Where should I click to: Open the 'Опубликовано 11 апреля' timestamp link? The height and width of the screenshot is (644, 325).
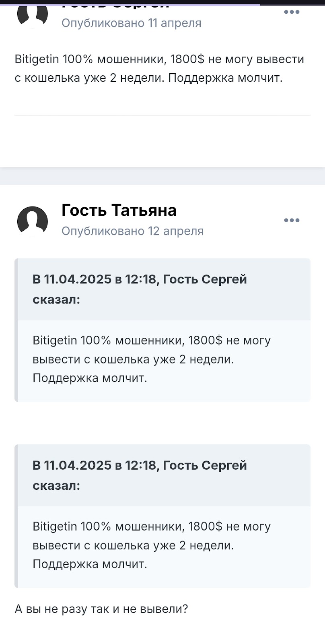(131, 23)
